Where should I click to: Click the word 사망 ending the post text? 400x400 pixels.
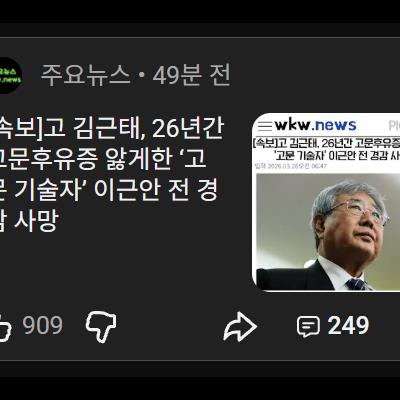coord(36,220)
